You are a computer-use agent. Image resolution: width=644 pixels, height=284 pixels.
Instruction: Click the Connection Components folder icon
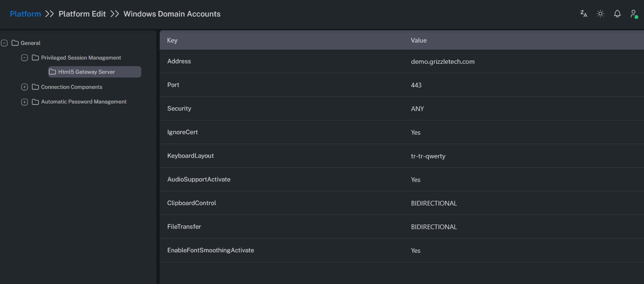tap(35, 87)
